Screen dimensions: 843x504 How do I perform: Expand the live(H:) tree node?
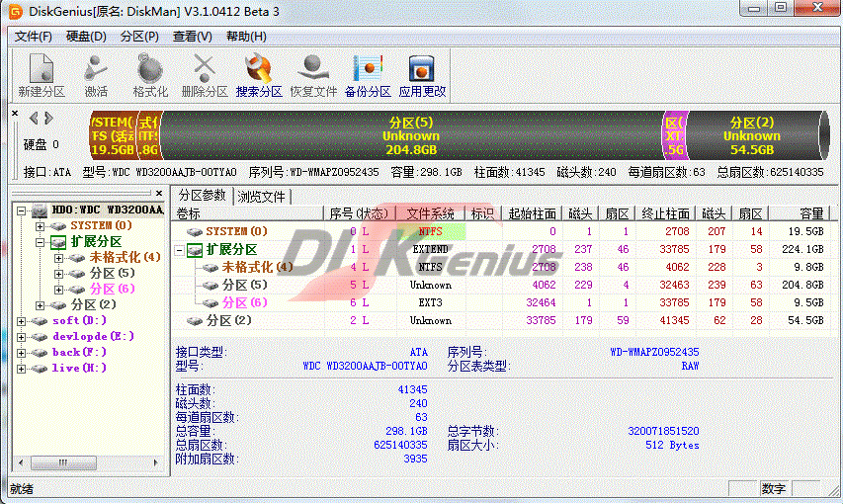[x=22, y=369]
